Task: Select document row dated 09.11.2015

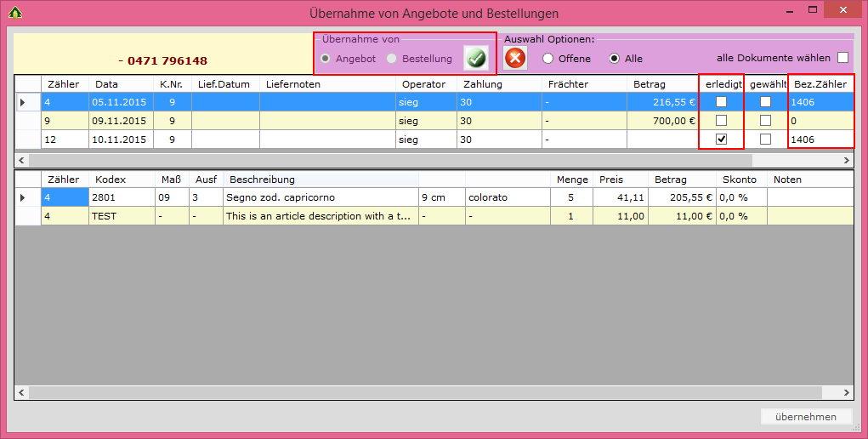Action: click(120, 121)
